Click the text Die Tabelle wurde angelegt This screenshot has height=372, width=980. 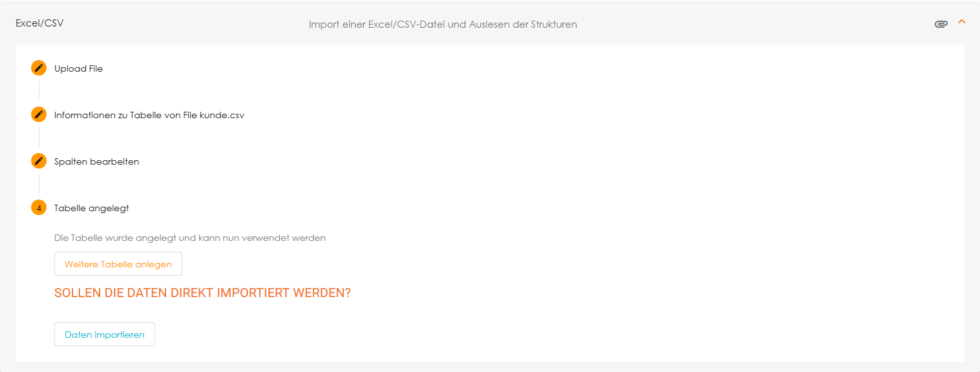click(189, 238)
